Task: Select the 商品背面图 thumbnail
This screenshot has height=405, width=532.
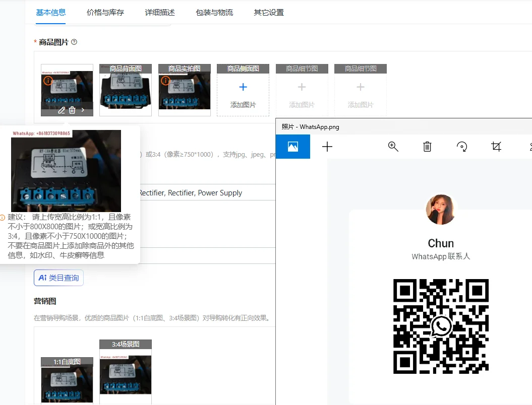Action: tap(126, 91)
